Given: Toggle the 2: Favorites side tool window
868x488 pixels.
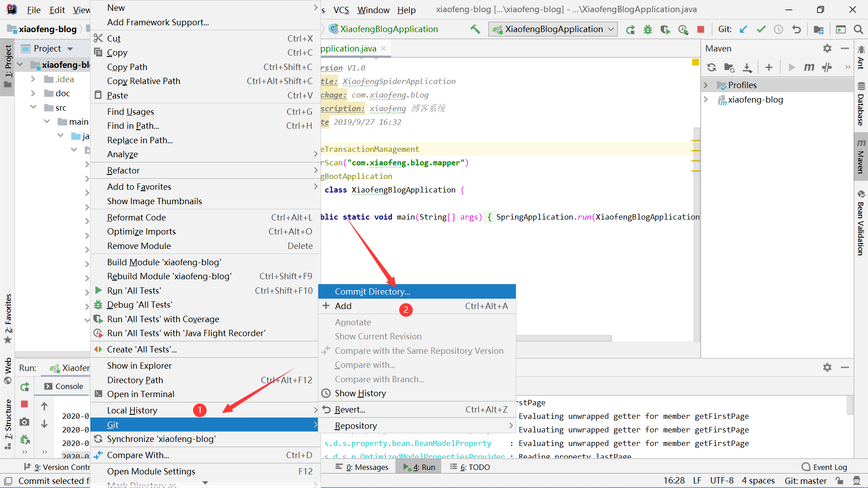Looking at the screenshot, I should 8,319.
